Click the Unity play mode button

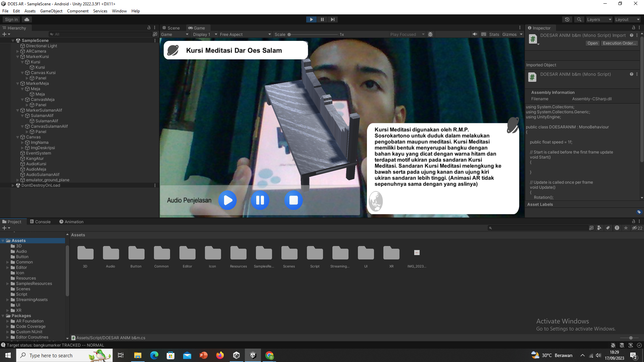(x=311, y=19)
